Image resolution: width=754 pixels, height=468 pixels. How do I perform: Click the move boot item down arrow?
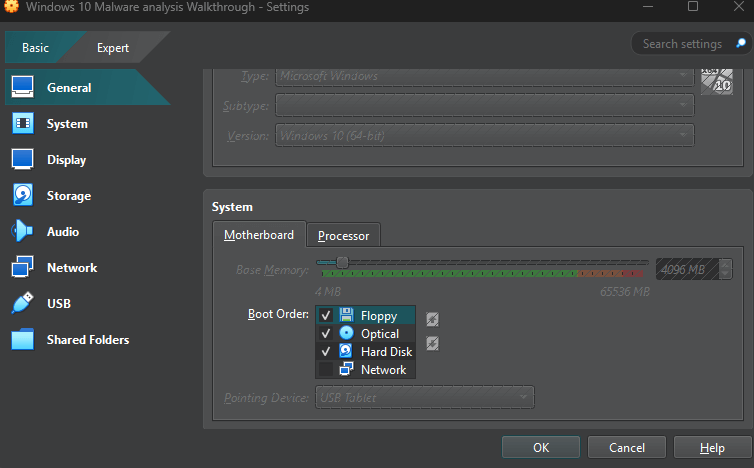[432, 343]
